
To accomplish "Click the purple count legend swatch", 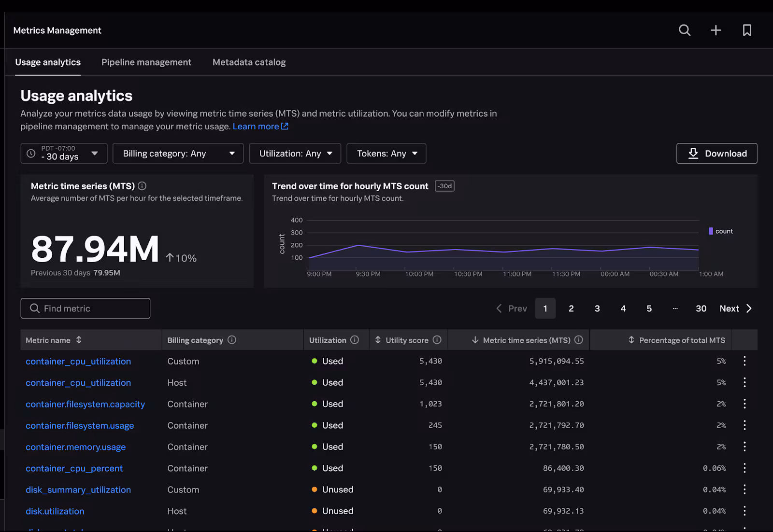I will [x=711, y=231].
